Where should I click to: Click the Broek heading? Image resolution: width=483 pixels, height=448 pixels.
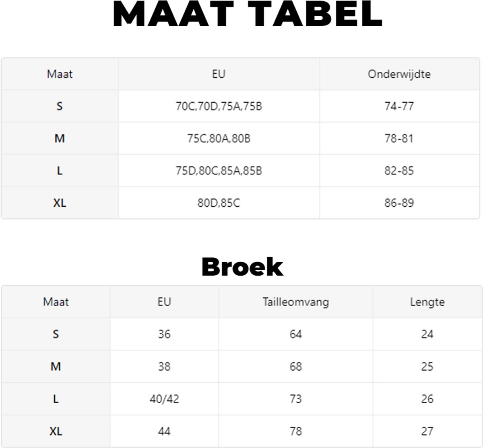click(242, 267)
